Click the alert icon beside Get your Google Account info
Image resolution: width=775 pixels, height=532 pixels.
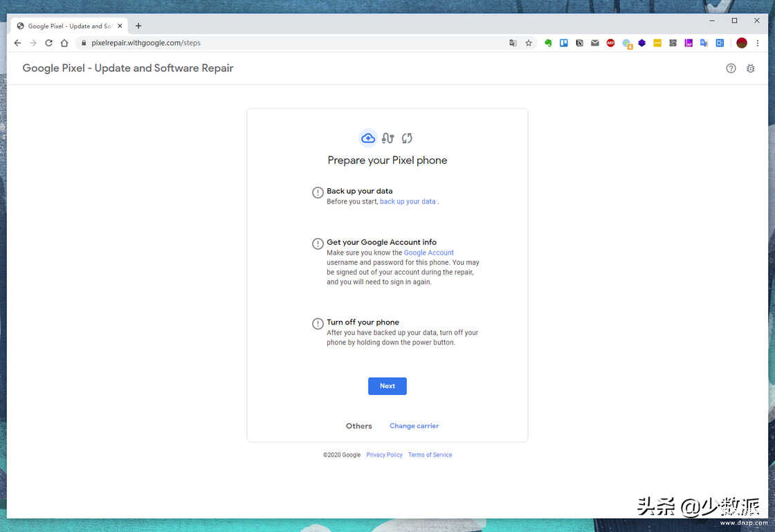(x=318, y=244)
